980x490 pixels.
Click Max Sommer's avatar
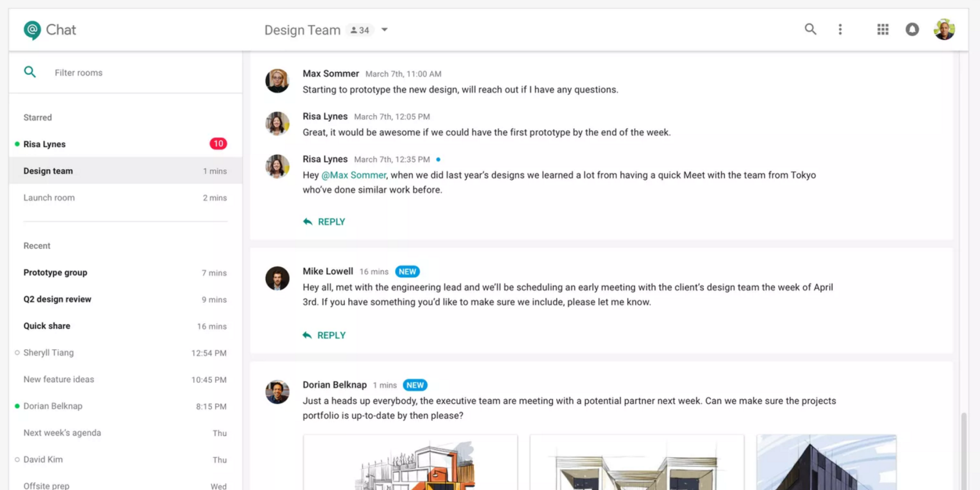277,81
